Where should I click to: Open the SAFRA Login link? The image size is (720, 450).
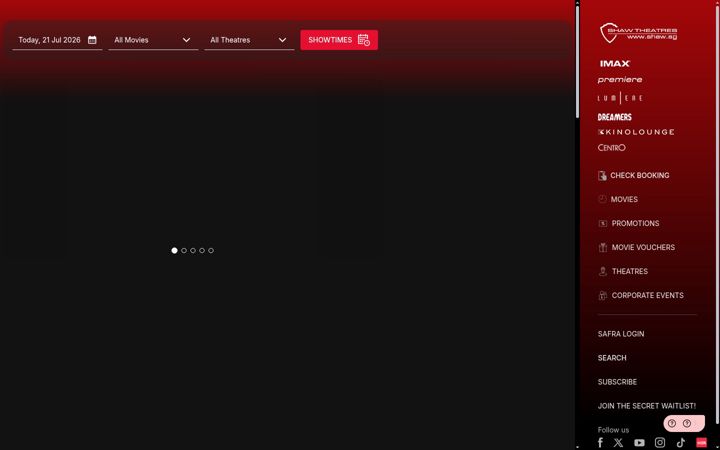click(621, 334)
